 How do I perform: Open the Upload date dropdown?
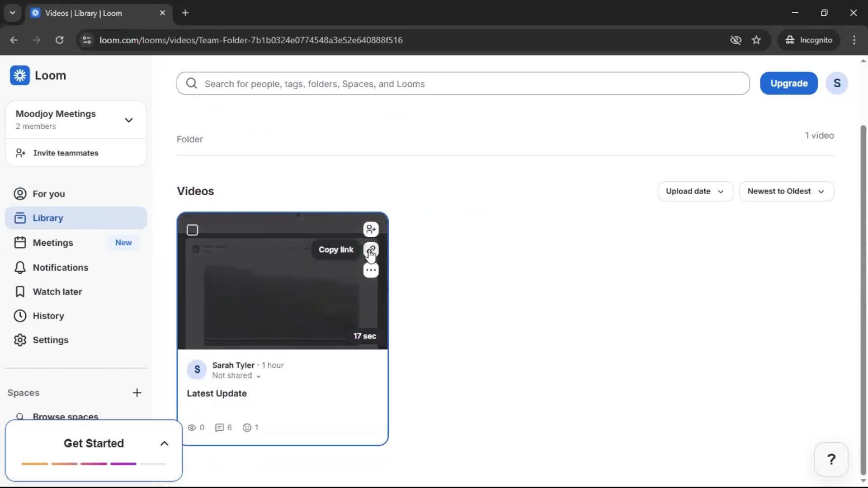click(x=695, y=191)
